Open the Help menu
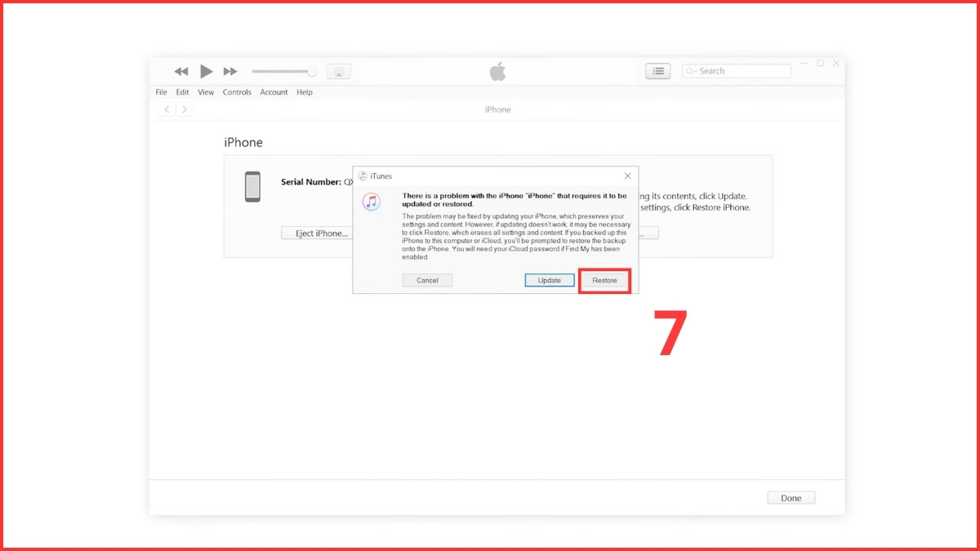This screenshot has height=551, width=980. coord(305,92)
